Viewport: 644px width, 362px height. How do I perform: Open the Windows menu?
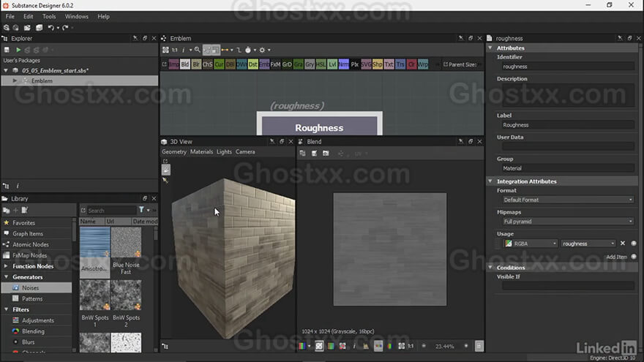76,16
